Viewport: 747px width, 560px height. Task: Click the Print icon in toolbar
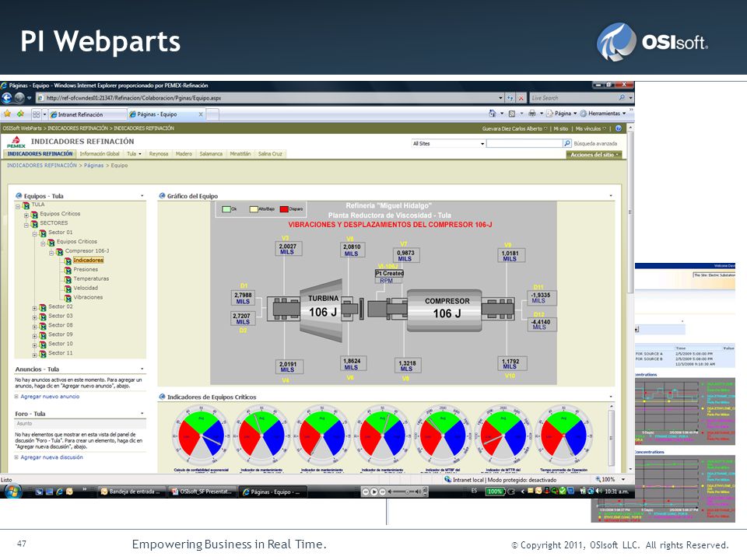(532, 114)
